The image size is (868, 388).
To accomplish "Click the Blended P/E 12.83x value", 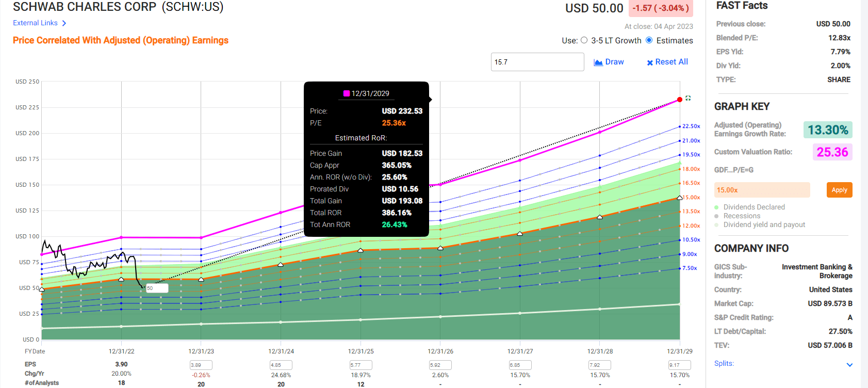I will pyautogui.click(x=839, y=38).
